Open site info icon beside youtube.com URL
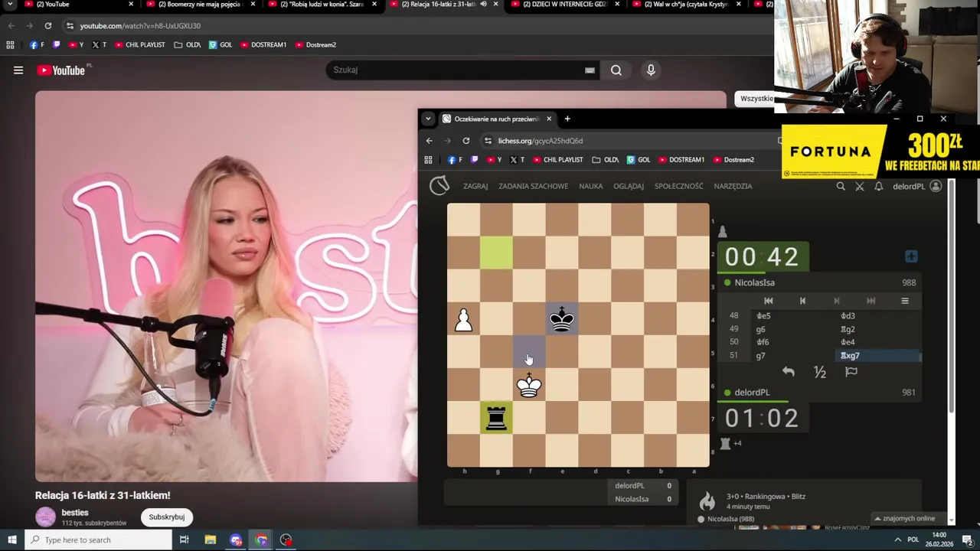This screenshot has width=980, height=551. (70, 25)
